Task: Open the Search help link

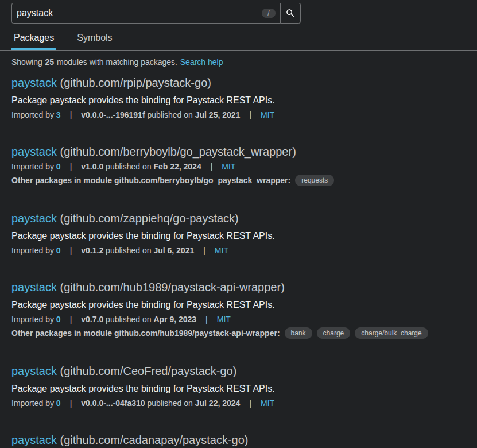Action: pos(201,62)
